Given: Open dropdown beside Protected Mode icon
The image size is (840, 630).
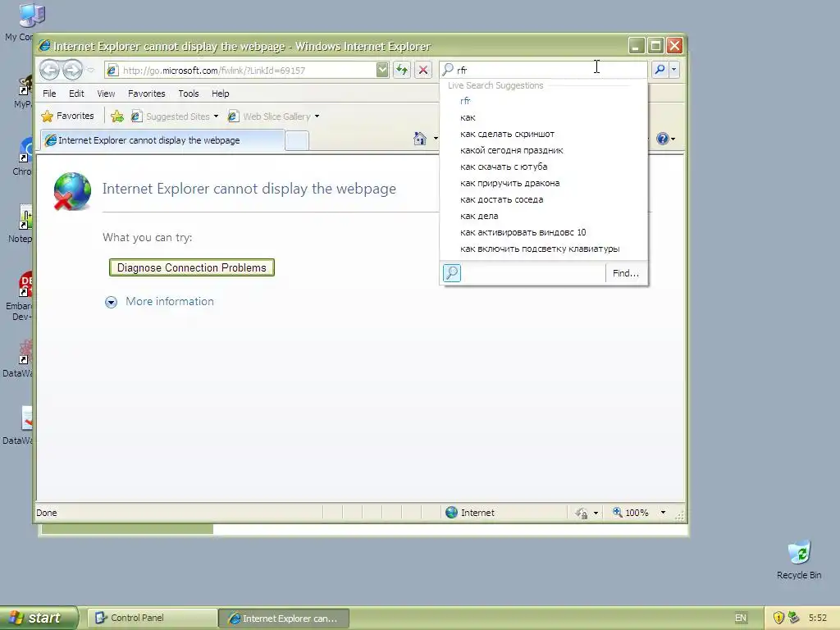Looking at the screenshot, I should click(x=596, y=514).
